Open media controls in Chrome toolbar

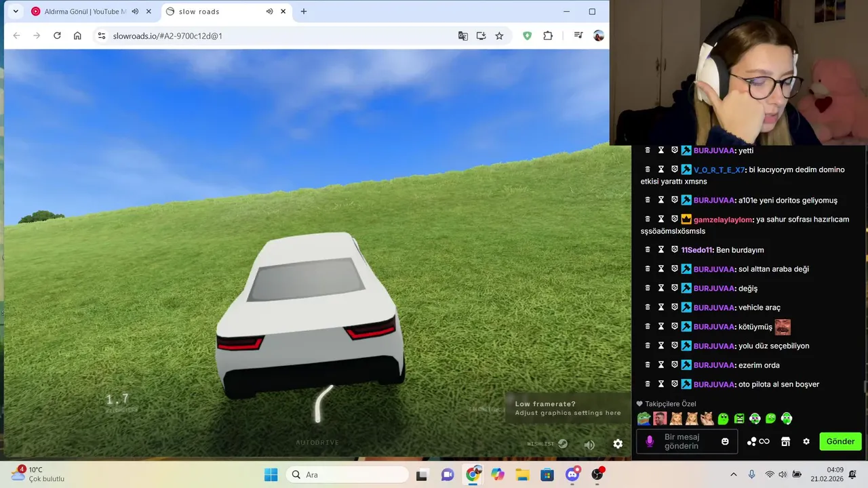click(x=578, y=35)
